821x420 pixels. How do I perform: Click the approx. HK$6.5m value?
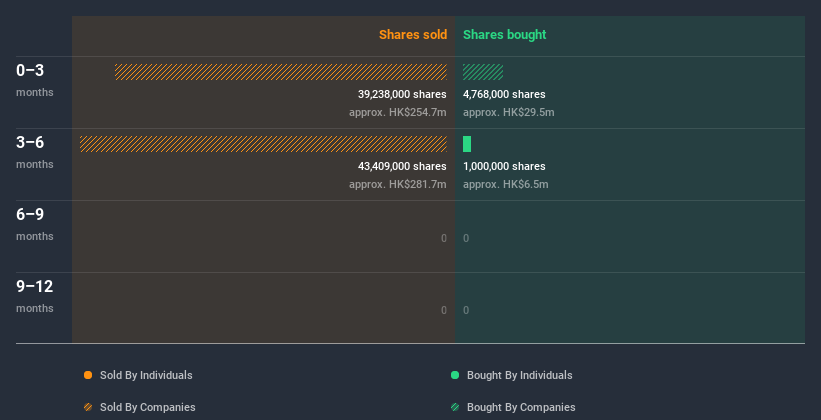click(x=506, y=184)
